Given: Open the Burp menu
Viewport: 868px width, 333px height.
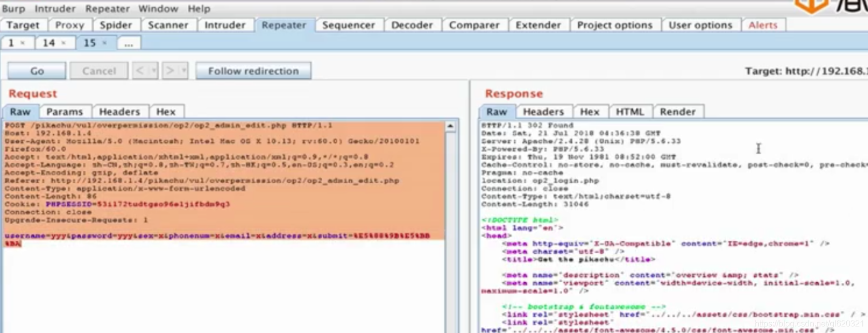Looking at the screenshot, I should (x=13, y=8).
